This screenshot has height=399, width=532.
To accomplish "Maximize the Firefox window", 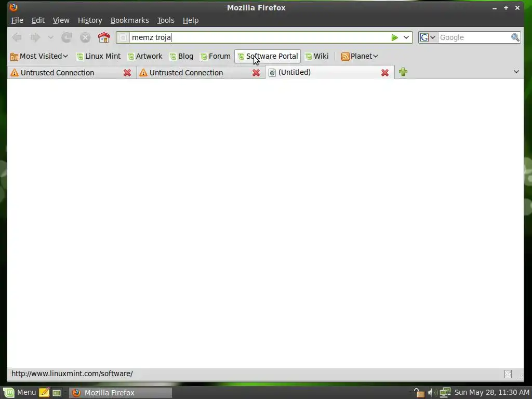I will coord(506,7).
